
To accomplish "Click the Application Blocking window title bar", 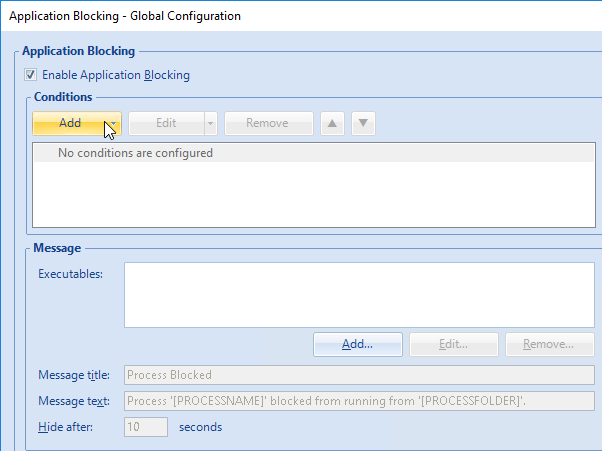I will (x=301, y=16).
